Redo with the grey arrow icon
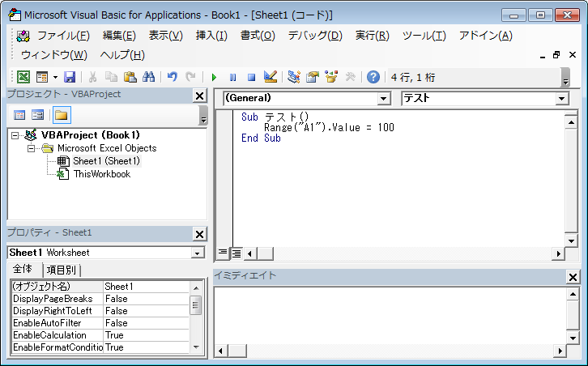This screenshot has height=366, width=588. 190,77
